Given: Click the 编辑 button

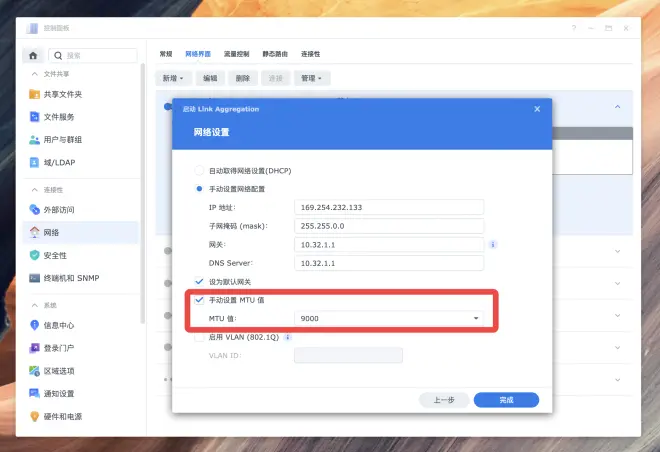Looking at the screenshot, I should click(x=210, y=78).
